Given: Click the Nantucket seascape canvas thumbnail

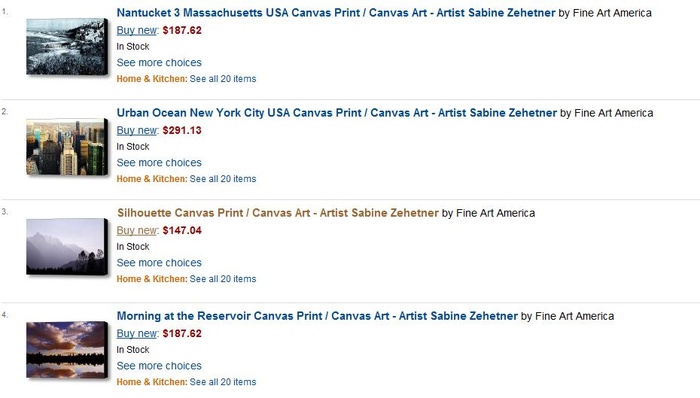Looking at the screenshot, I should coord(67,46).
